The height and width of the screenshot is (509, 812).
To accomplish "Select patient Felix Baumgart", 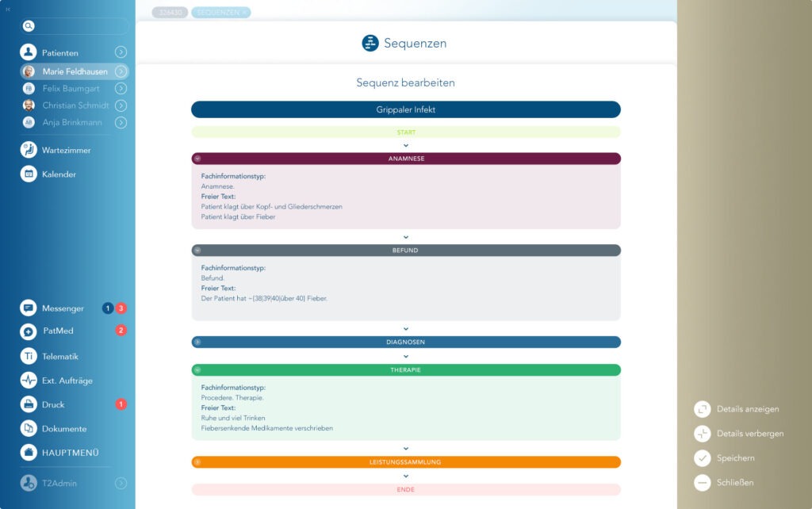I will pyautogui.click(x=71, y=89).
